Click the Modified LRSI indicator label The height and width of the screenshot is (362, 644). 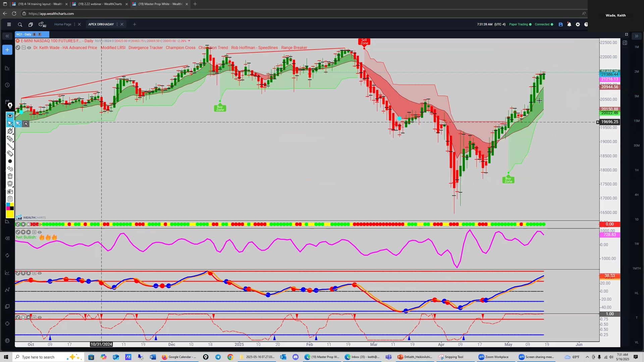pyautogui.click(x=113, y=48)
